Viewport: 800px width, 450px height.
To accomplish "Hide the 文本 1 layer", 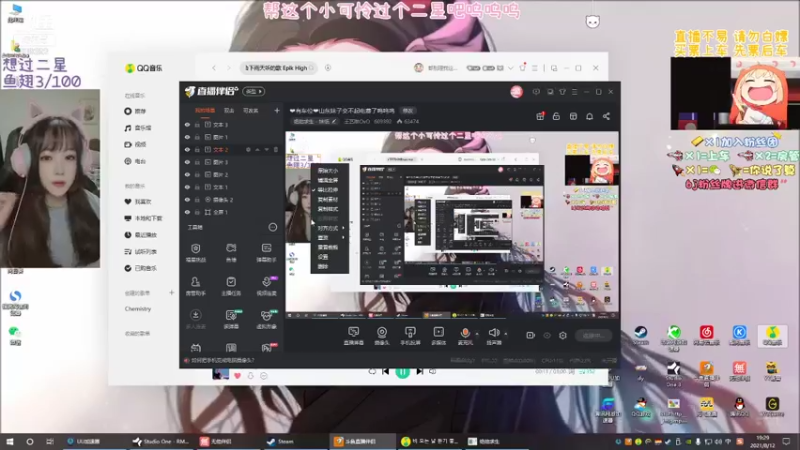I will coord(187,187).
